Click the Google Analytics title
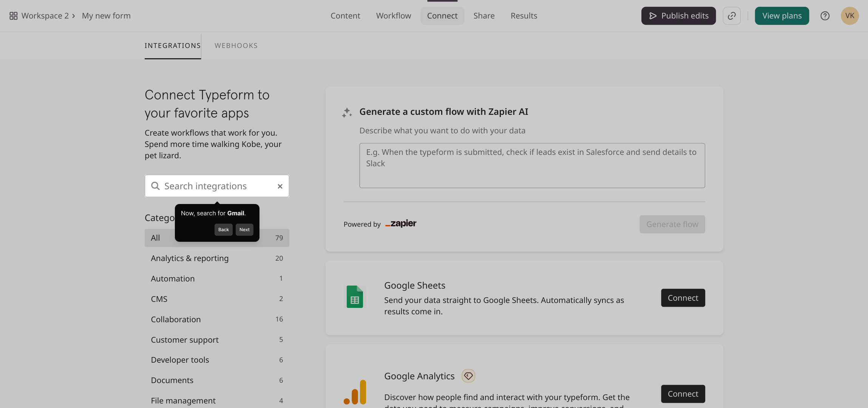This screenshot has height=408, width=868. click(x=419, y=376)
